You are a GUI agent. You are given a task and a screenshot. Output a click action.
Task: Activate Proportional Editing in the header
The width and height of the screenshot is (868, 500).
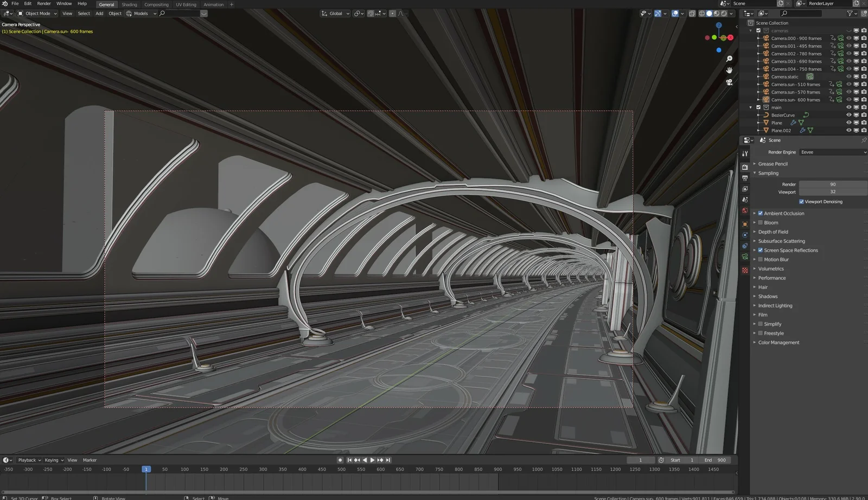(x=392, y=14)
